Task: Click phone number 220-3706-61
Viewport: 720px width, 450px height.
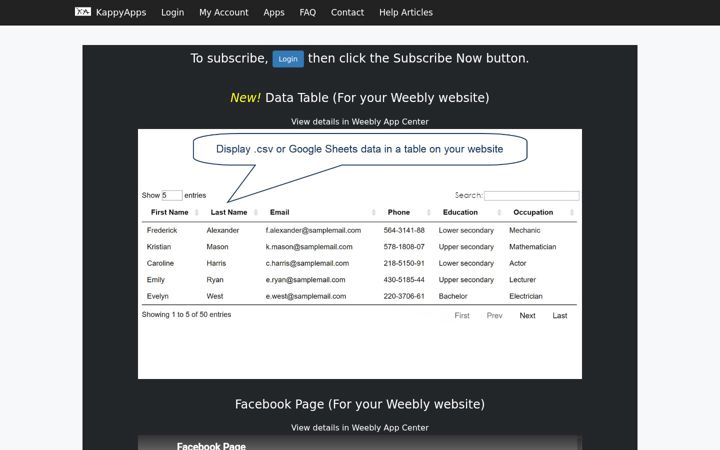Action: (x=404, y=296)
